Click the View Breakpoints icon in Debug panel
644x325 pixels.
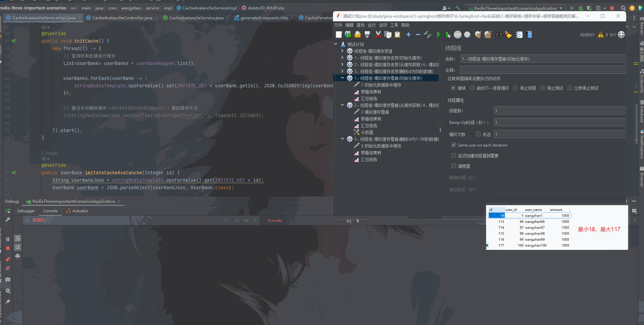(x=8, y=259)
